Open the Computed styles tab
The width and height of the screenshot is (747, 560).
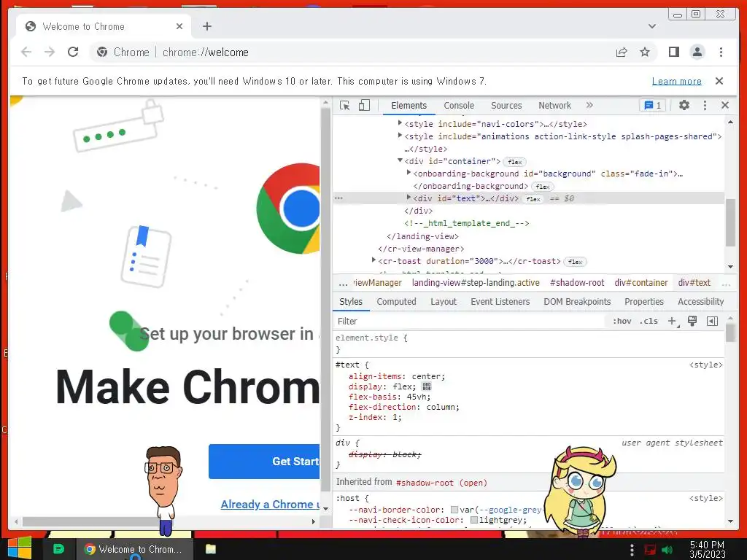point(396,301)
